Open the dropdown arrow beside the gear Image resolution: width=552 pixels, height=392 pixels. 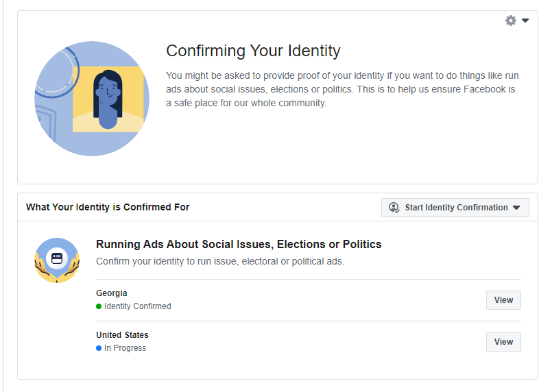click(525, 21)
